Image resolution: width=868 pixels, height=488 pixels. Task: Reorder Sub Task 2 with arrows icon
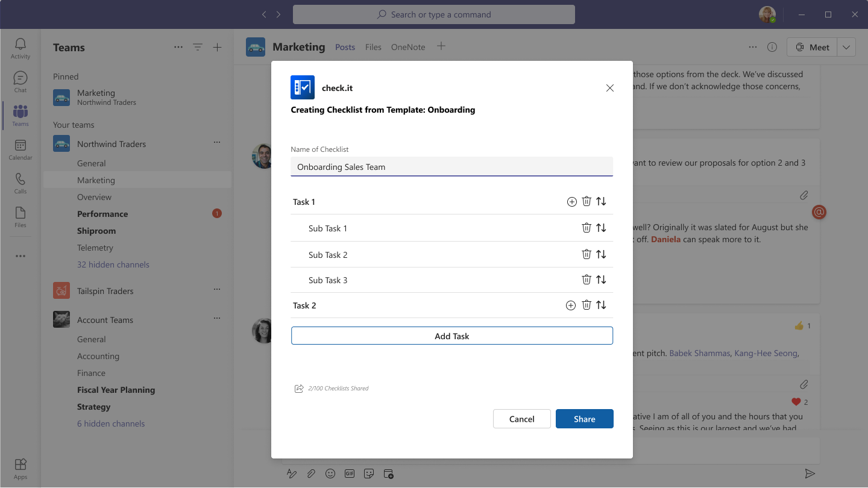pos(601,254)
